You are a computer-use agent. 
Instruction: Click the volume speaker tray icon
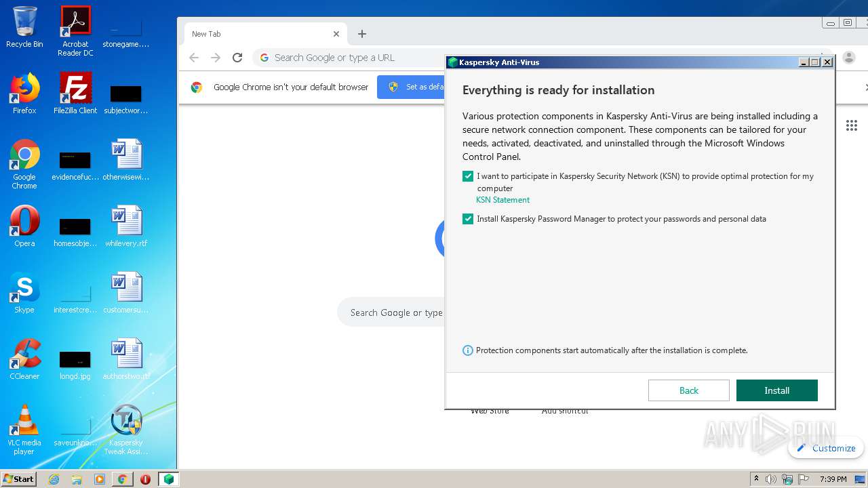coord(771,479)
